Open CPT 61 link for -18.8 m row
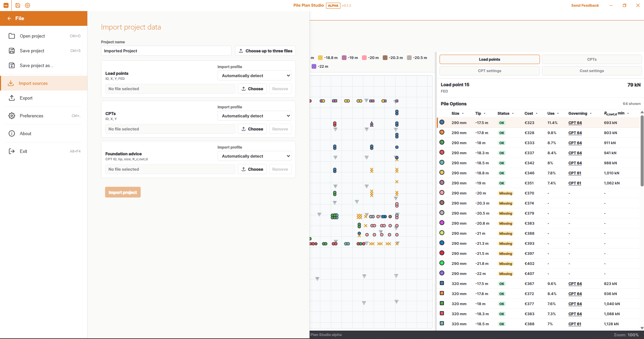This screenshot has width=644, height=339. tap(574, 173)
